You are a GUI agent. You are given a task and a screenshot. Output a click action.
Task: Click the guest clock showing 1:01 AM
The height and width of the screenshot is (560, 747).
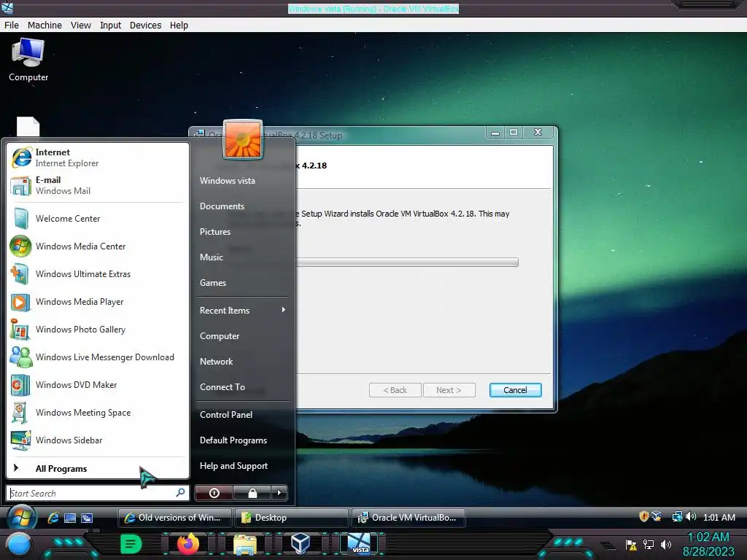pyautogui.click(x=719, y=517)
